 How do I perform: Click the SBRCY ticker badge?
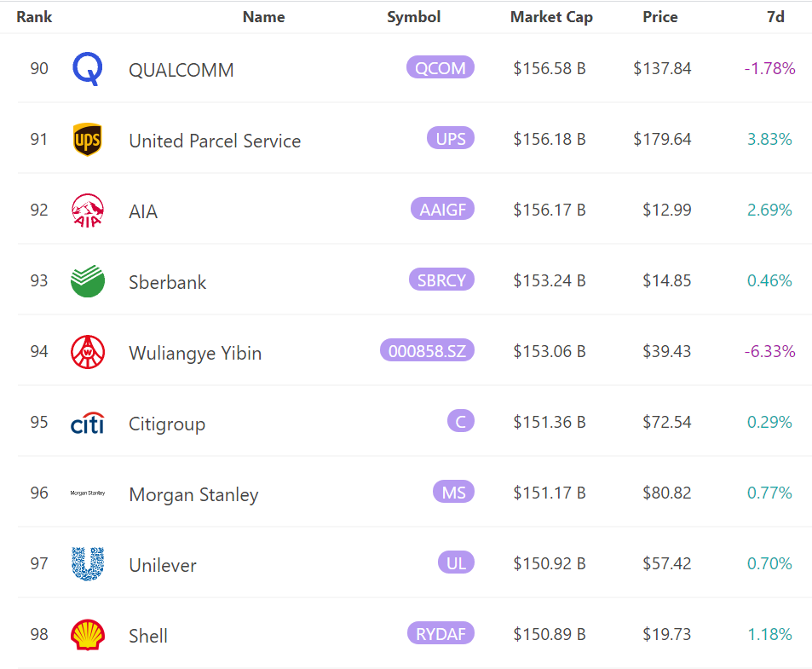point(441,280)
